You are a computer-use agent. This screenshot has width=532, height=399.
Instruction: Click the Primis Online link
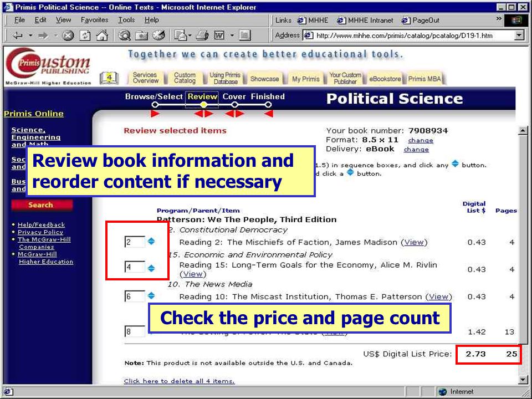click(x=34, y=114)
